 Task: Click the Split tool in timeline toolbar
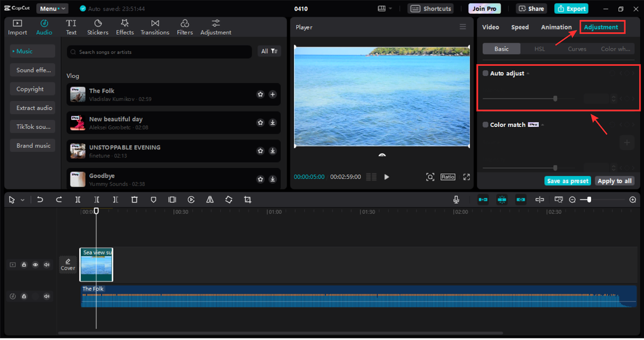78,200
